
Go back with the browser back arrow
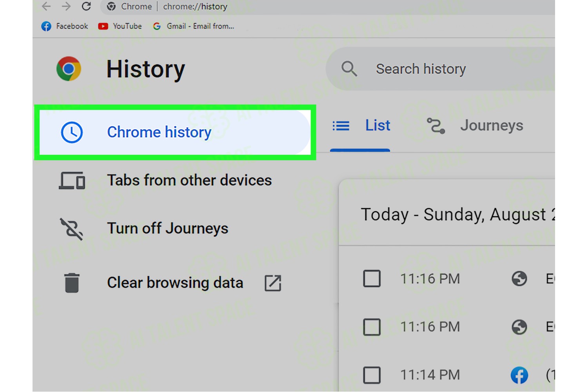click(x=46, y=6)
